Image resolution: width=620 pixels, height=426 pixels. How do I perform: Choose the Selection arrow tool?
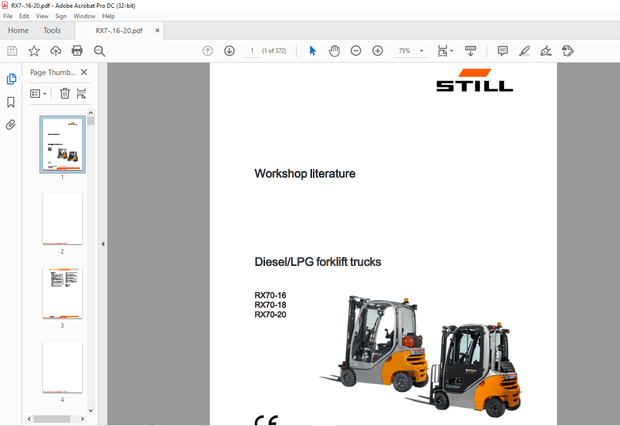pos(313,51)
